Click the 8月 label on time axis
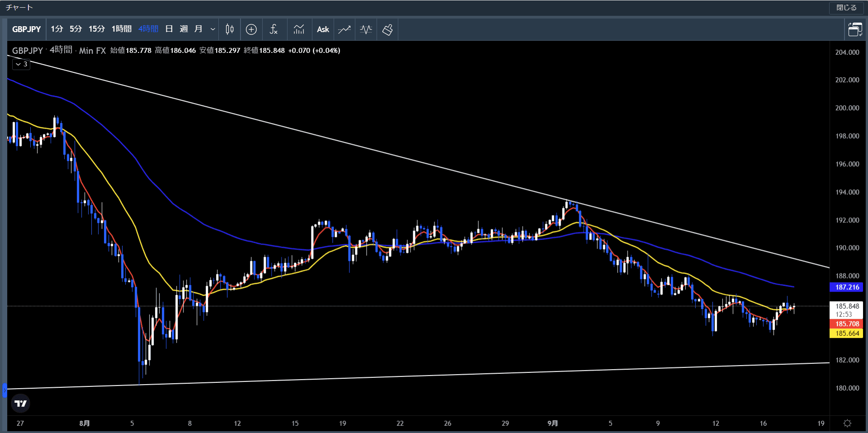Screen dimensions: 868x433 (84, 424)
